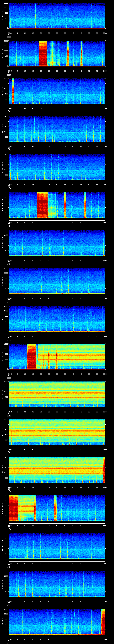This screenshot has height=644, width=114.
Task: Click the "15:29:00" time axis label
Action: [9, 298]
